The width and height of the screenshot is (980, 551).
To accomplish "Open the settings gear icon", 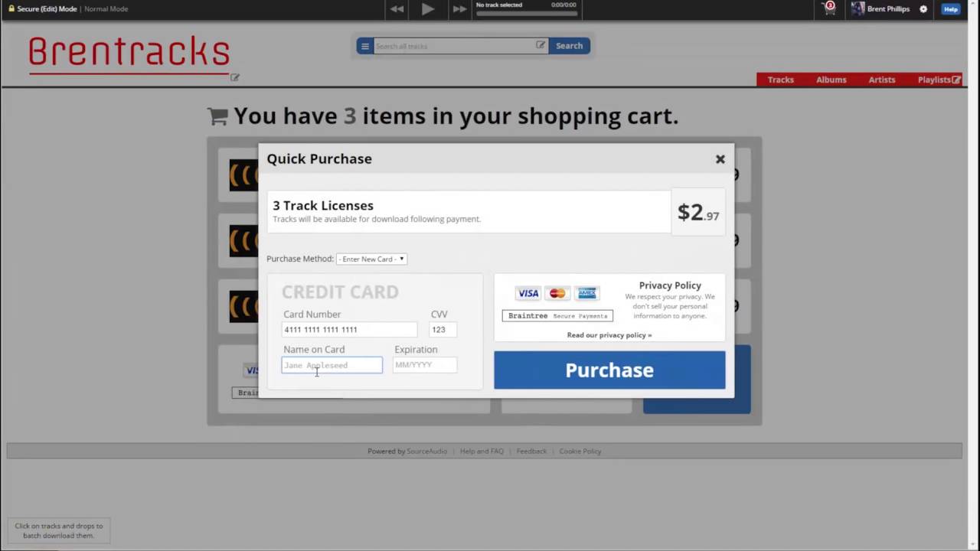I will click(x=923, y=9).
